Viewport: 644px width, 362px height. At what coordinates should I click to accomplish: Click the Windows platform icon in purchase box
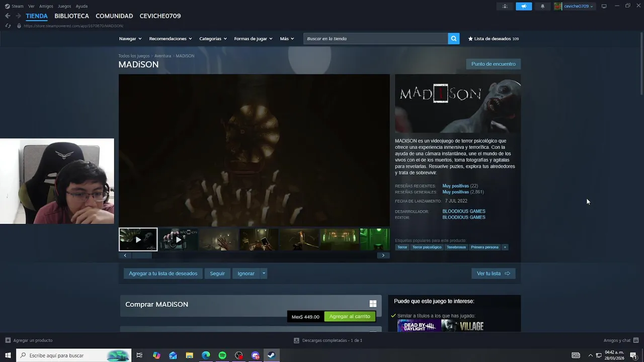[373, 304]
